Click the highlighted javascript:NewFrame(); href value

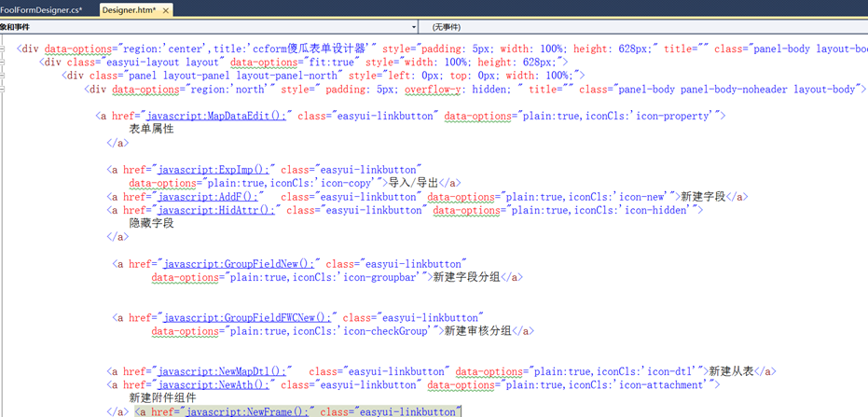247,411
